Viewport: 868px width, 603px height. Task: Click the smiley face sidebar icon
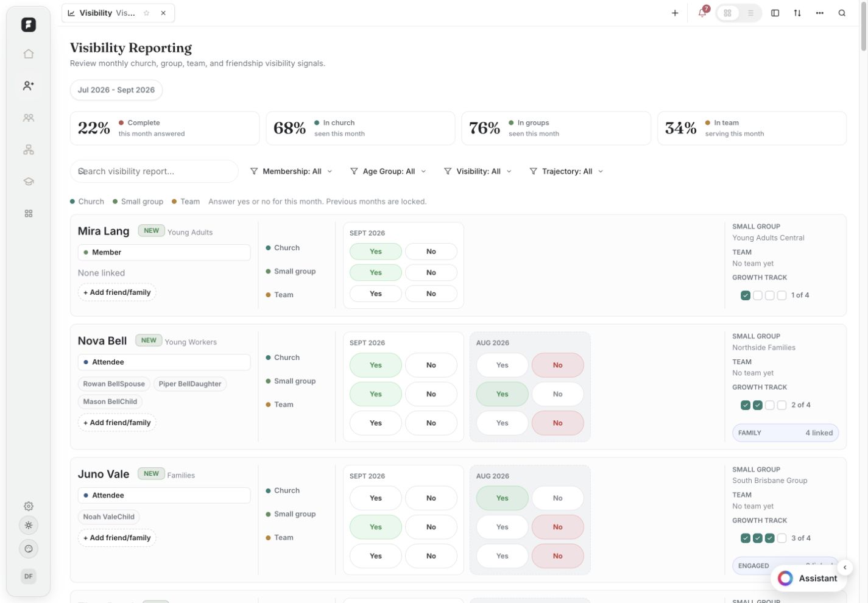point(28,549)
